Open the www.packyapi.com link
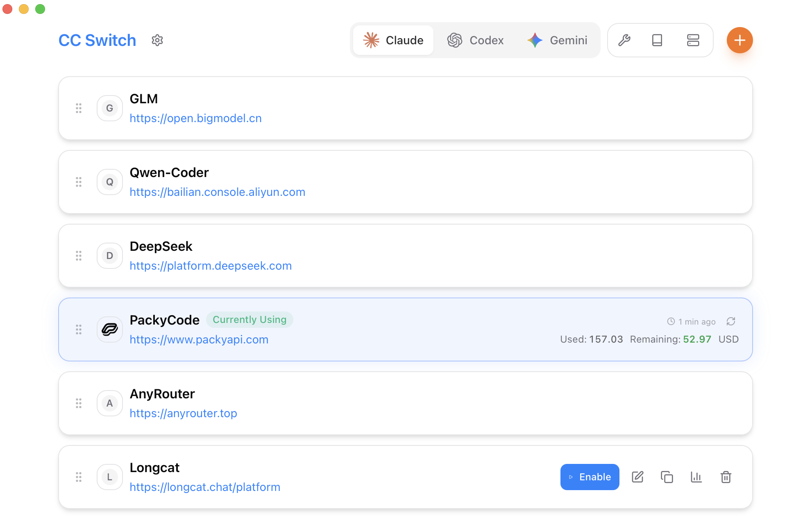This screenshot has width=812, height=518. click(x=199, y=339)
